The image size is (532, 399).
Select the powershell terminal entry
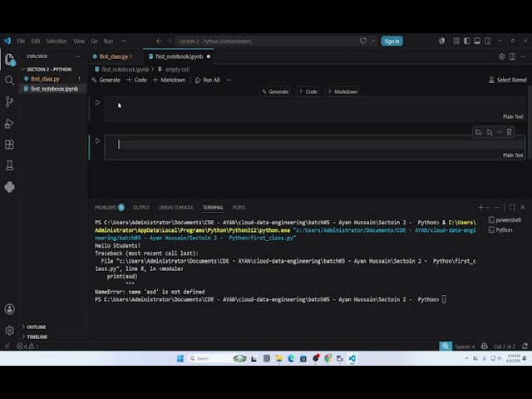click(505, 219)
